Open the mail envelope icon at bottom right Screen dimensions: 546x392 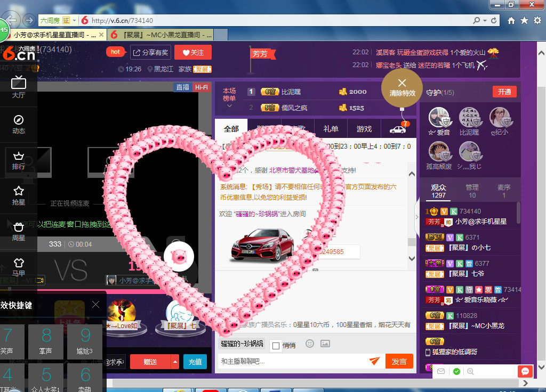pos(441,371)
